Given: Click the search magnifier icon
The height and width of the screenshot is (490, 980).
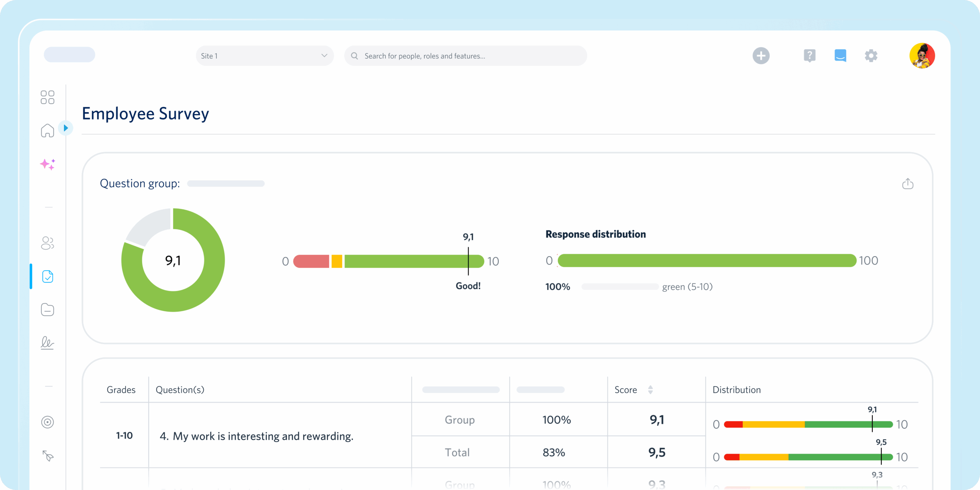Looking at the screenshot, I should [354, 56].
